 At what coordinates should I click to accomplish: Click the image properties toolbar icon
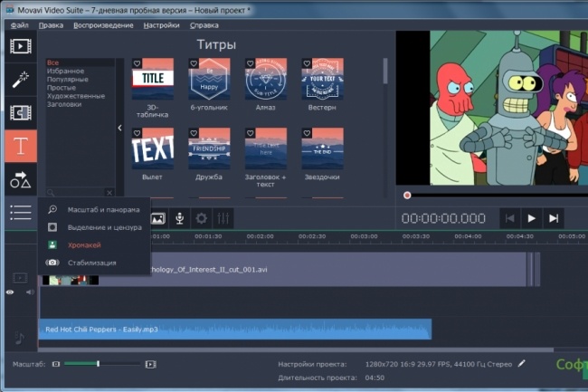point(158,218)
